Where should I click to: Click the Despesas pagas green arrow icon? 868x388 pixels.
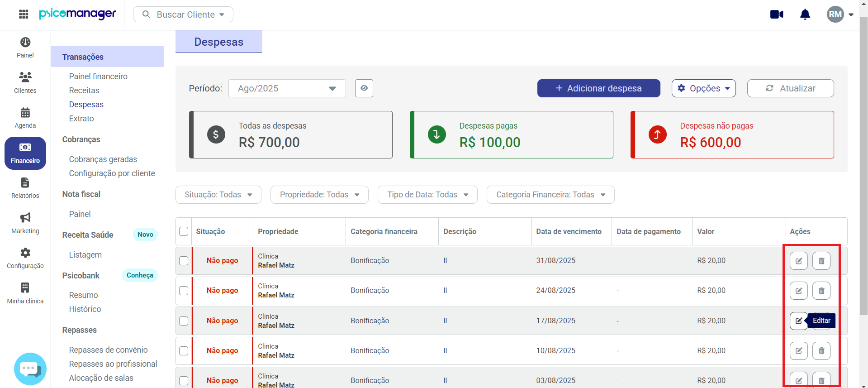coord(437,134)
